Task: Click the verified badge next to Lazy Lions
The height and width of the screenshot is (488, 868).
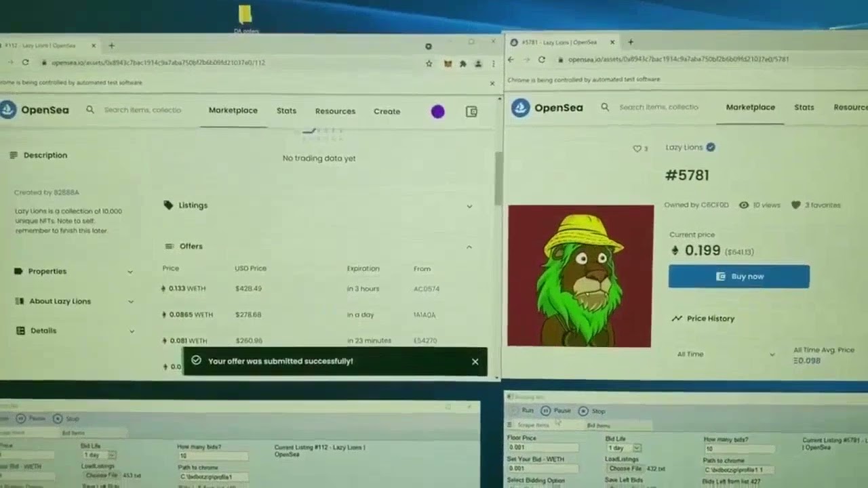Action: click(x=711, y=147)
